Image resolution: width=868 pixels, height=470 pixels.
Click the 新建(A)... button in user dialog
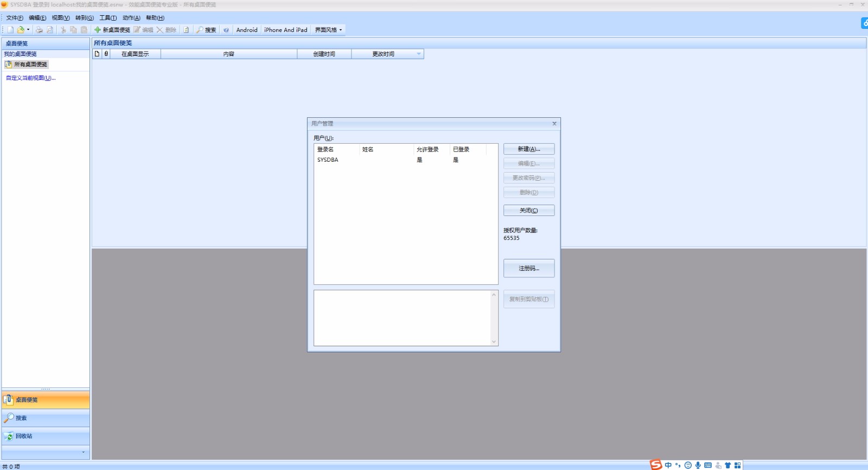[x=528, y=149]
